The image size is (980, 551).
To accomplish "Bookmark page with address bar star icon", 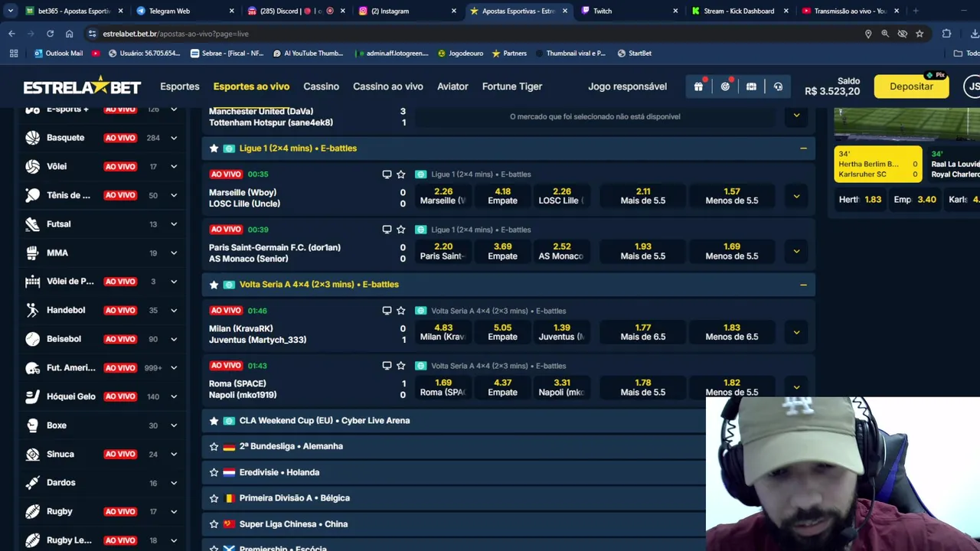I will (x=920, y=34).
